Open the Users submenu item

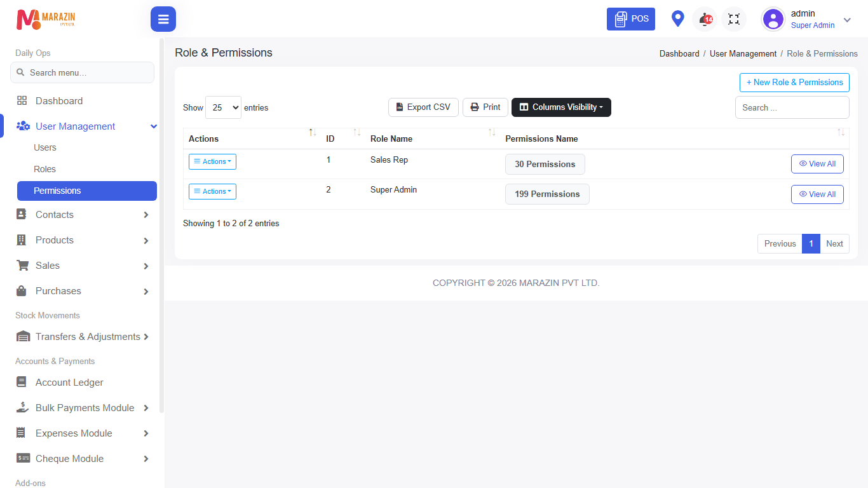coord(45,147)
